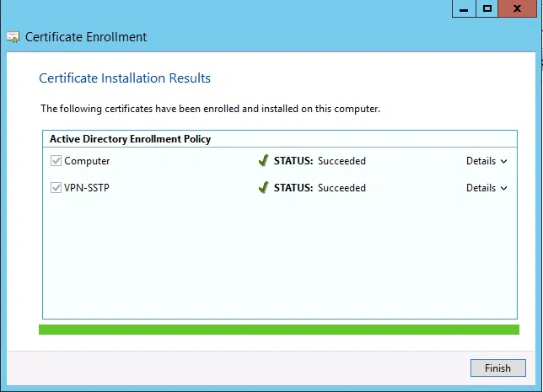The image size is (543, 392).
Task: Click the Certificate Installation Results heading
Action: click(x=125, y=78)
